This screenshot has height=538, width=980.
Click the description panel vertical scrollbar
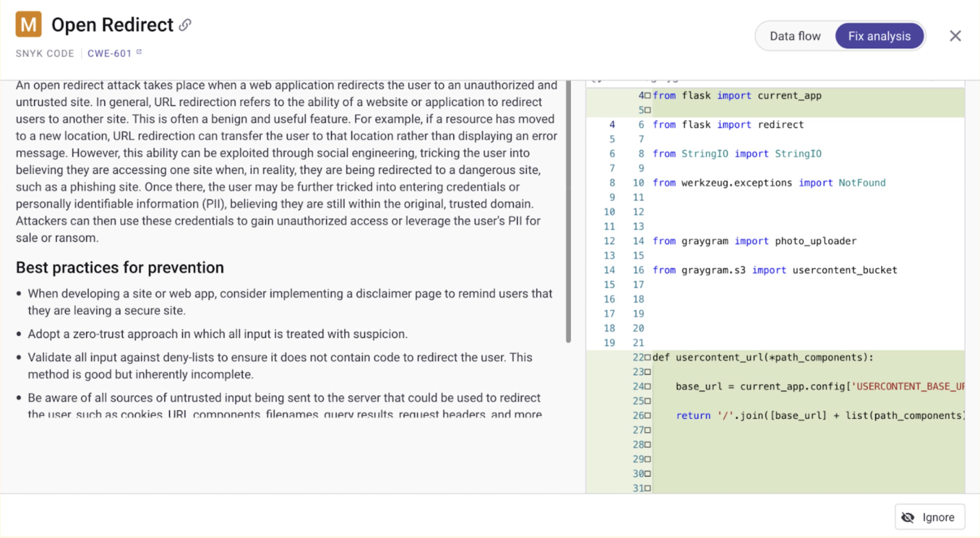(568, 211)
